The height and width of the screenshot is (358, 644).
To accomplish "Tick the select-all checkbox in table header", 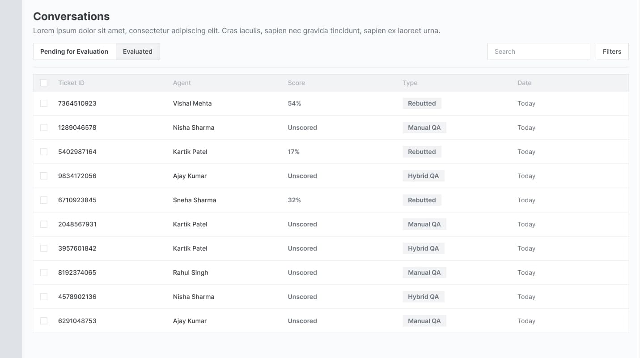I will (x=44, y=83).
